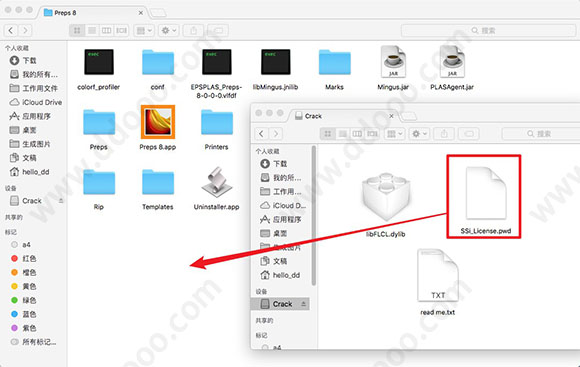Image resolution: width=580 pixels, height=367 pixels.
Task: Select the Mingus.jar file
Action: [x=393, y=61]
